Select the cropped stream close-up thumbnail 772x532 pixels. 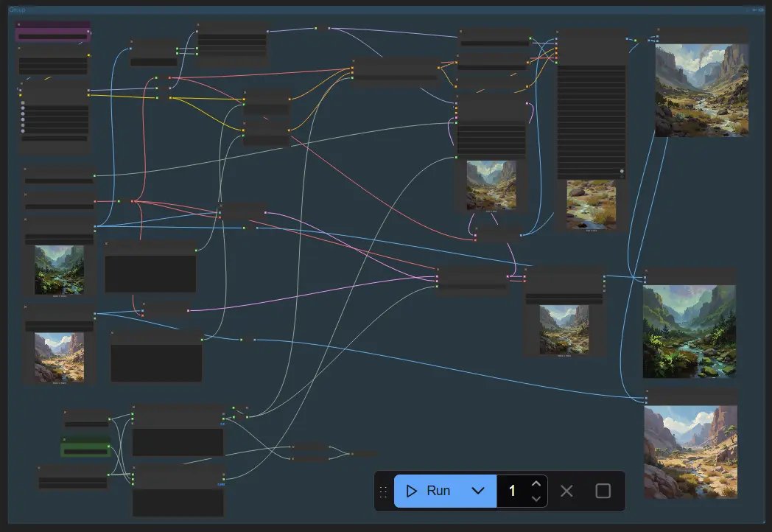(x=592, y=204)
